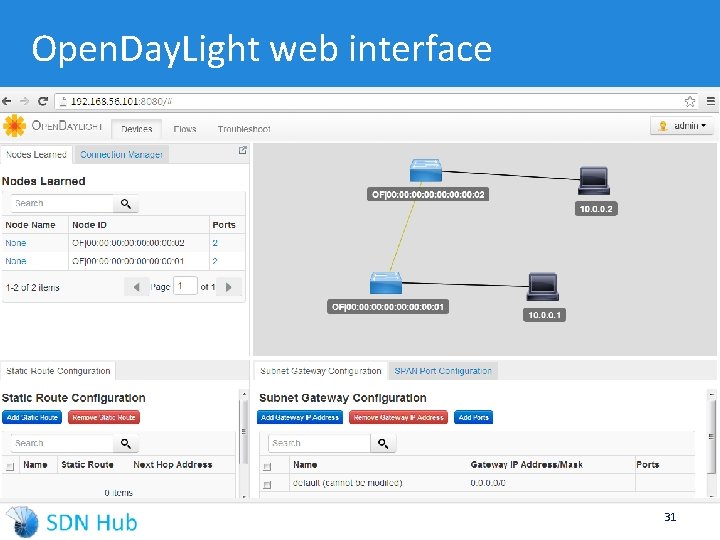Click the search magnifier in Nodes Learned
Screen dimensions: 720x540
125,203
